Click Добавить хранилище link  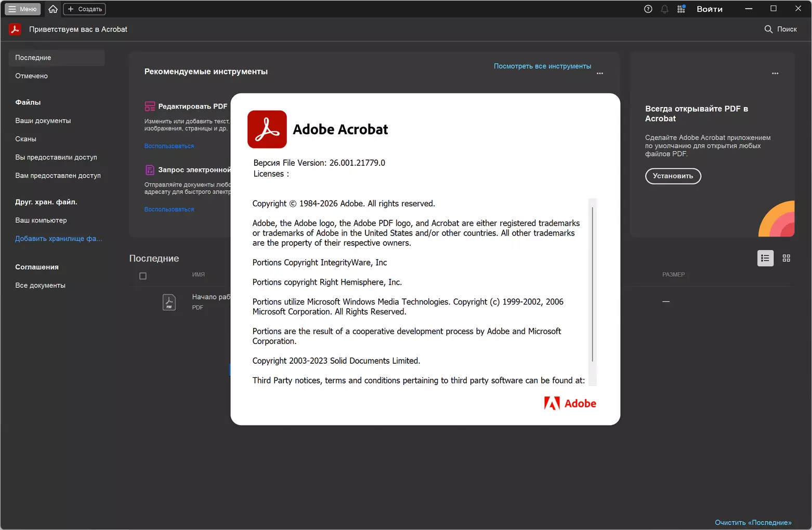click(59, 239)
